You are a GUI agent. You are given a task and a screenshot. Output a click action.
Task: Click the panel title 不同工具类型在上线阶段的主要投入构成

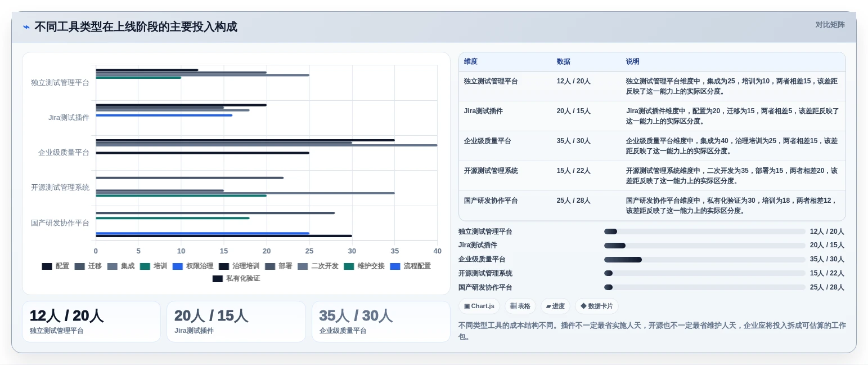[136, 27]
